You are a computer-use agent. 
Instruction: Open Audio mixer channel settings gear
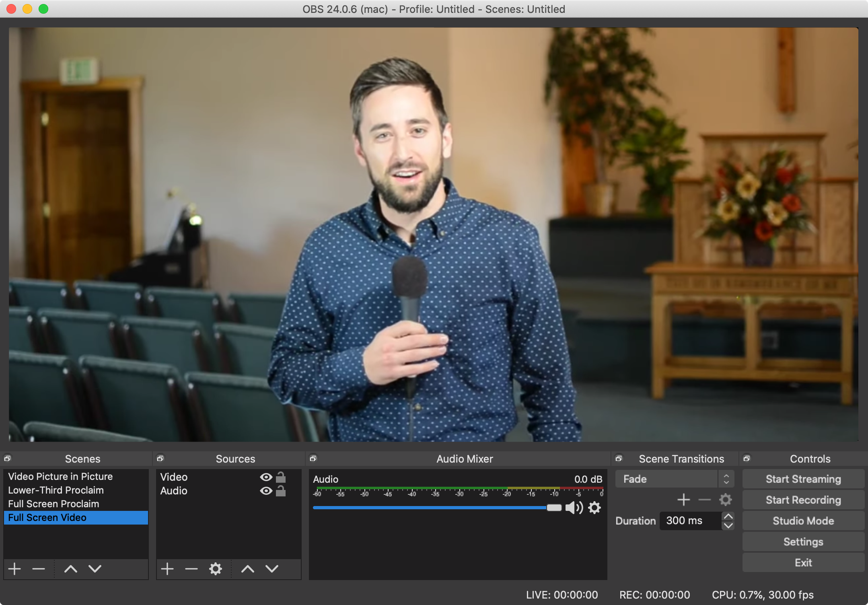[x=594, y=508]
